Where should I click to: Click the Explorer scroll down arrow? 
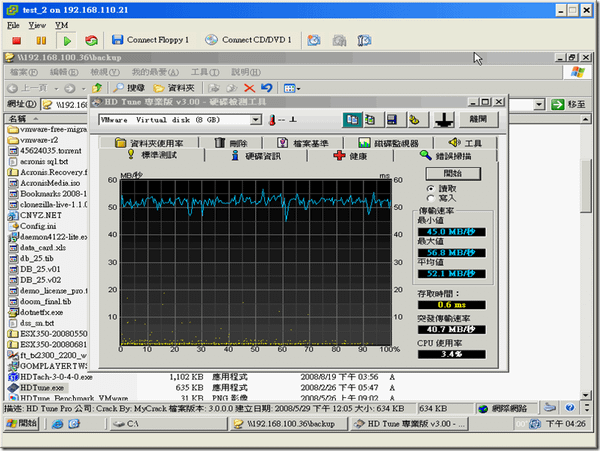[586, 395]
